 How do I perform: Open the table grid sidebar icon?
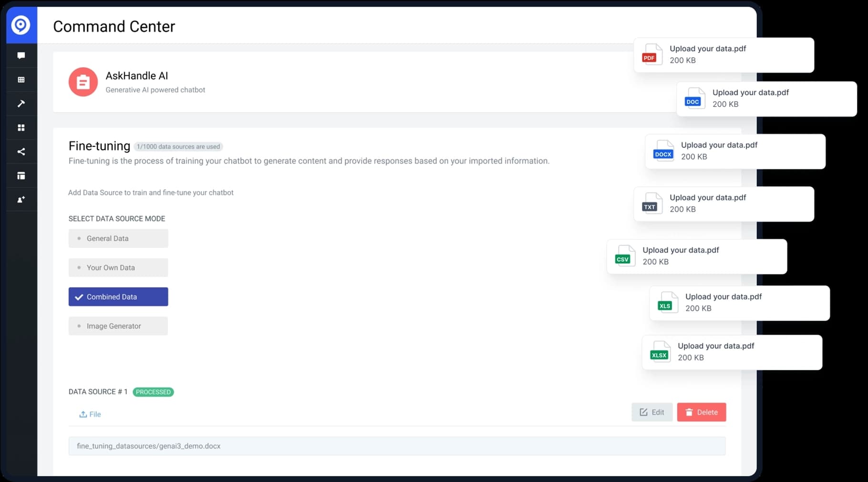21,80
